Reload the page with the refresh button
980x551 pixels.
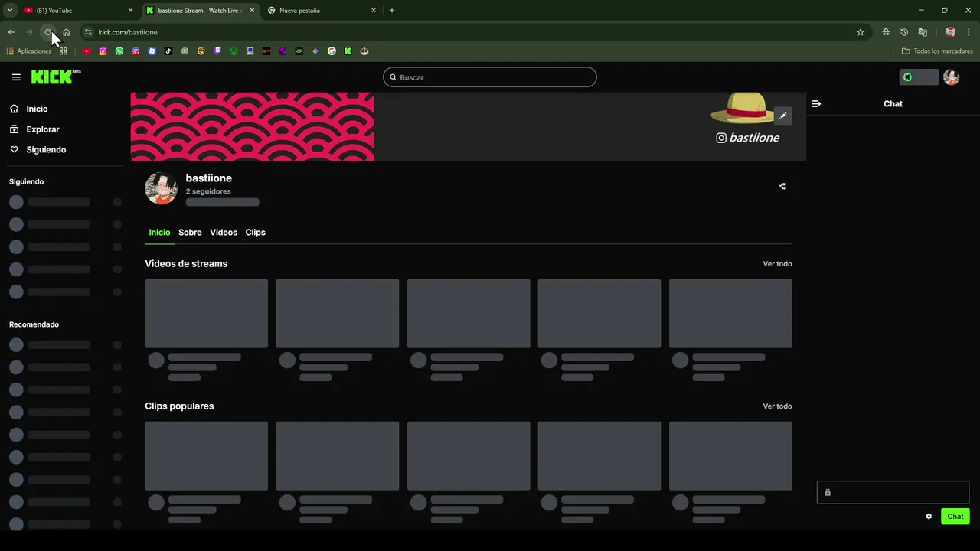click(47, 32)
